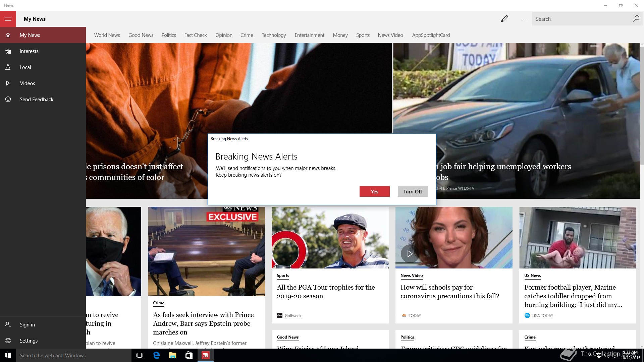Click the News app taskbar icon
Screen dimensions: 644x362
tap(205, 355)
